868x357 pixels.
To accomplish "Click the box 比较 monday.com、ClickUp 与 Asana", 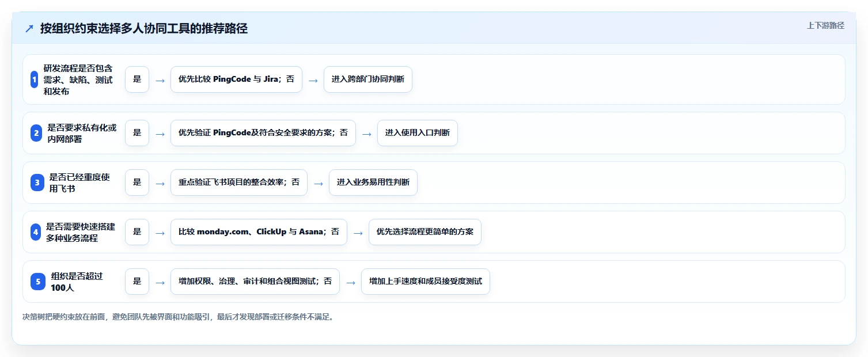I will tap(259, 232).
